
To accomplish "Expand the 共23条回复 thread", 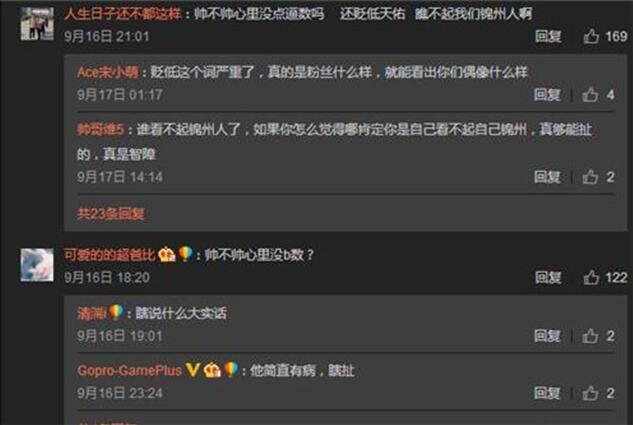I will click(x=111, y=214).
